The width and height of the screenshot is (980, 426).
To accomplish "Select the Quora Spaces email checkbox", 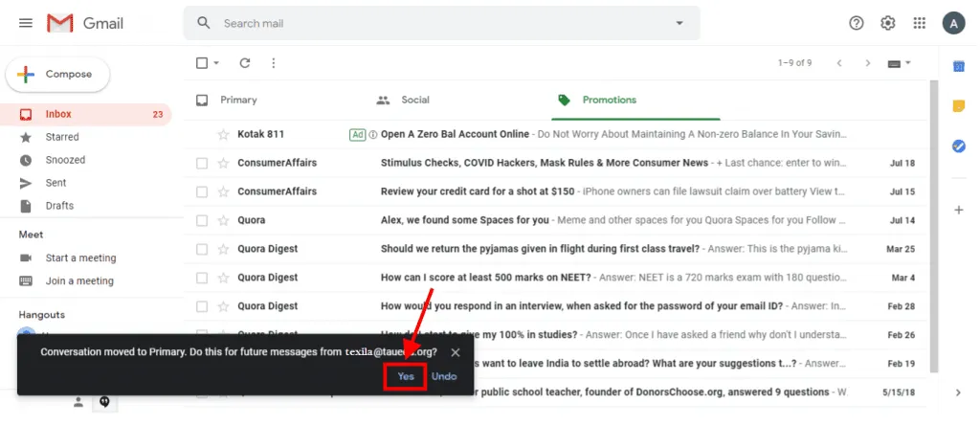I will click(x=202, y=220).
